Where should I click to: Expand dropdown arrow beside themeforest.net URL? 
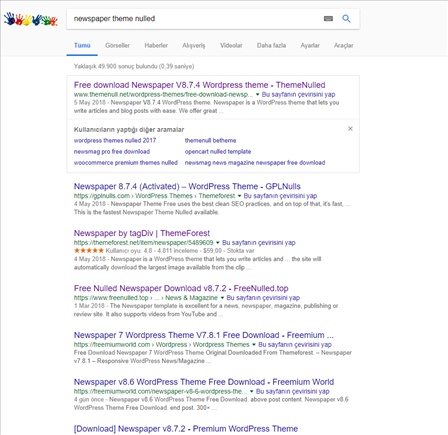(218, 243)
